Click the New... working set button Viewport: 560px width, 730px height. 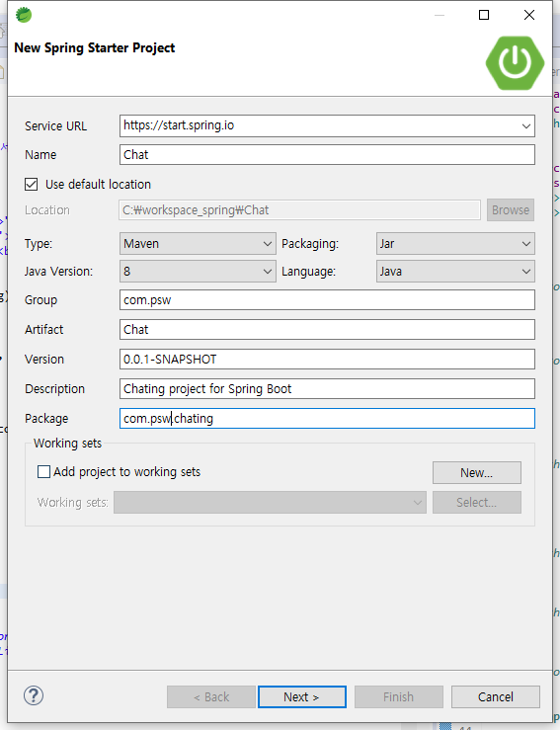[x=477, y=472]
